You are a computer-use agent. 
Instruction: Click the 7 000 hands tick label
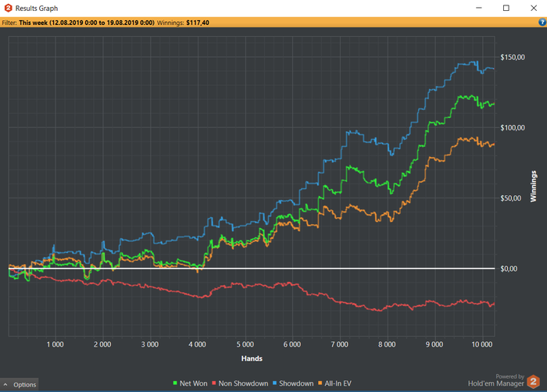tap(339, 344)
